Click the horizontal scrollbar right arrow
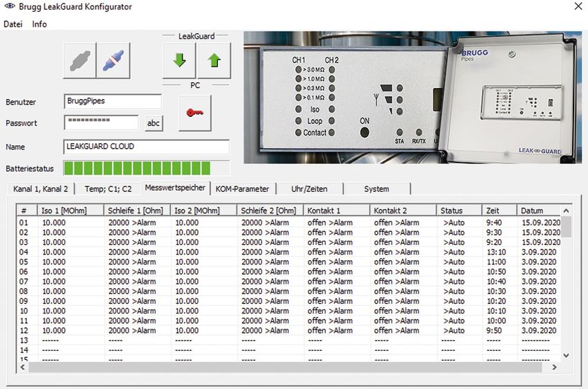 point(554,368)
